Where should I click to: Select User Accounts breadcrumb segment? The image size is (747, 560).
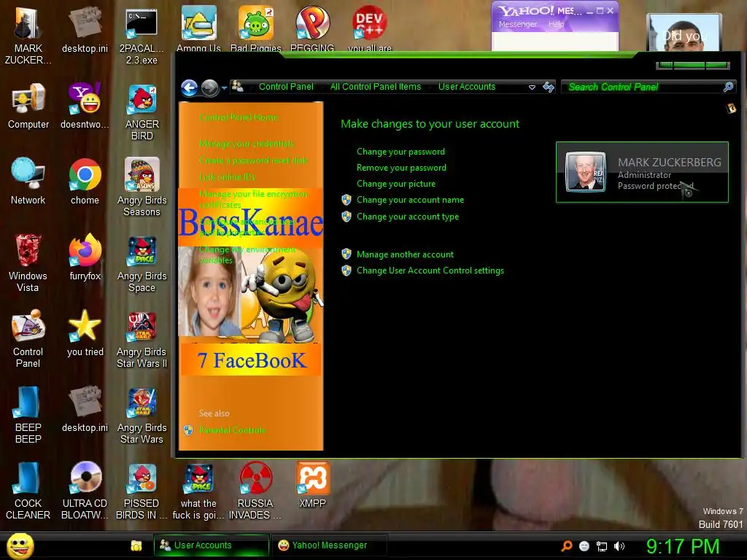(467, 87)
